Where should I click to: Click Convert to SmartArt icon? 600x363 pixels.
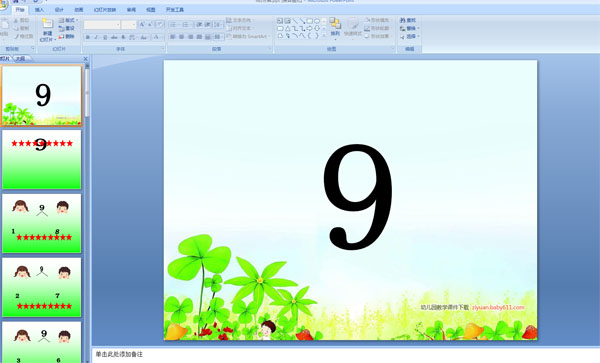[228, 36]
